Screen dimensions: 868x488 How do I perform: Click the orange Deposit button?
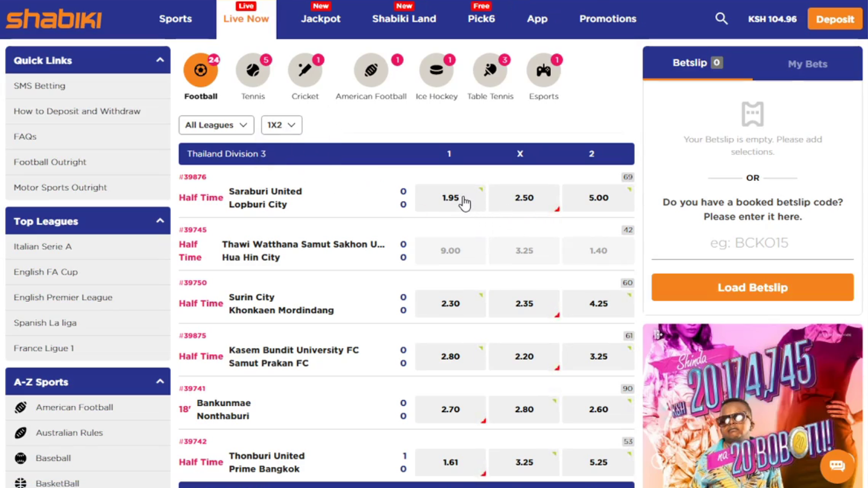[x=834, y=19]
